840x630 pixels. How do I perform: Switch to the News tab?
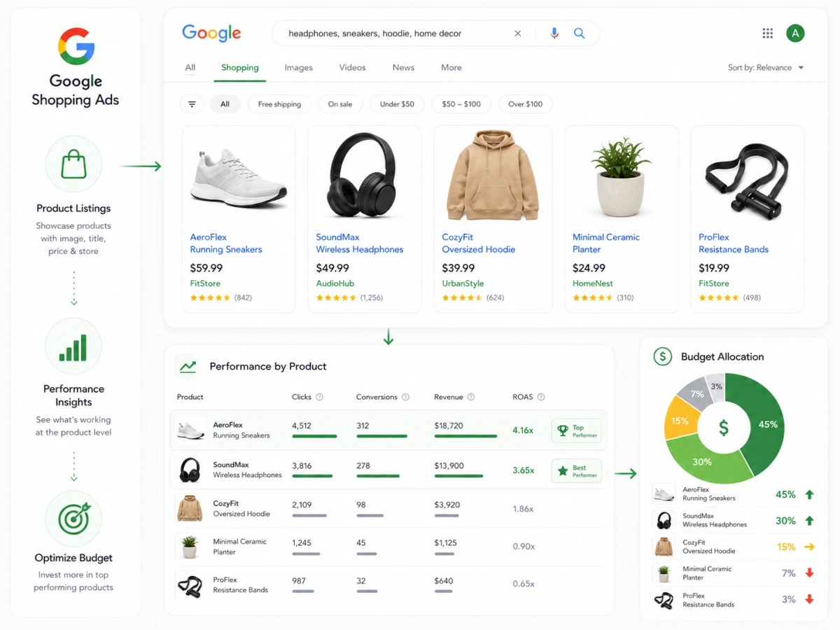tap(403, 68)
